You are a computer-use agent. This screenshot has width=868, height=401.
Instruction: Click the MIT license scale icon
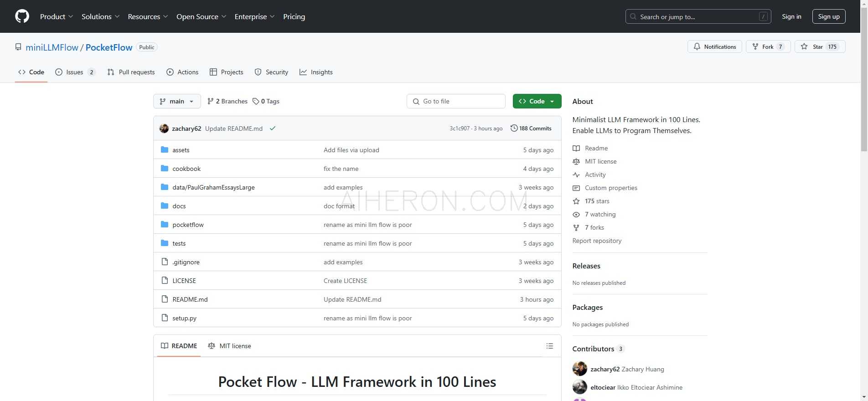pyautogui.click(x=576, y=161)
